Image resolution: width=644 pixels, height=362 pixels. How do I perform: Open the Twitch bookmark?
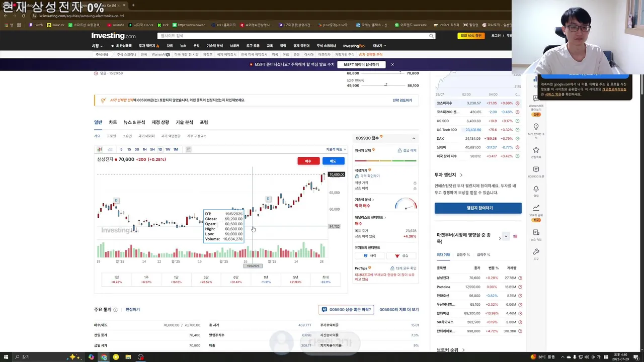[x=36, y=25]
